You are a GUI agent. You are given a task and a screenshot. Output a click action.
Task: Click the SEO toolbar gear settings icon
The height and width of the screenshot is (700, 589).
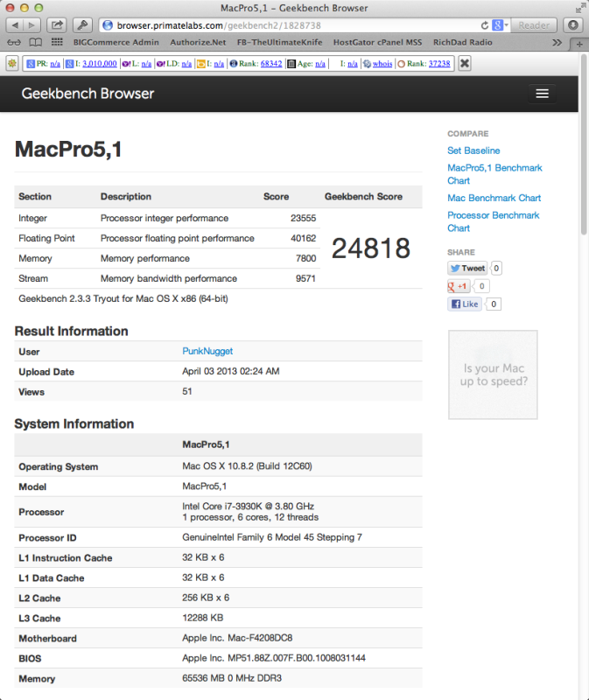pyautogui.click(x=12, y=63)
